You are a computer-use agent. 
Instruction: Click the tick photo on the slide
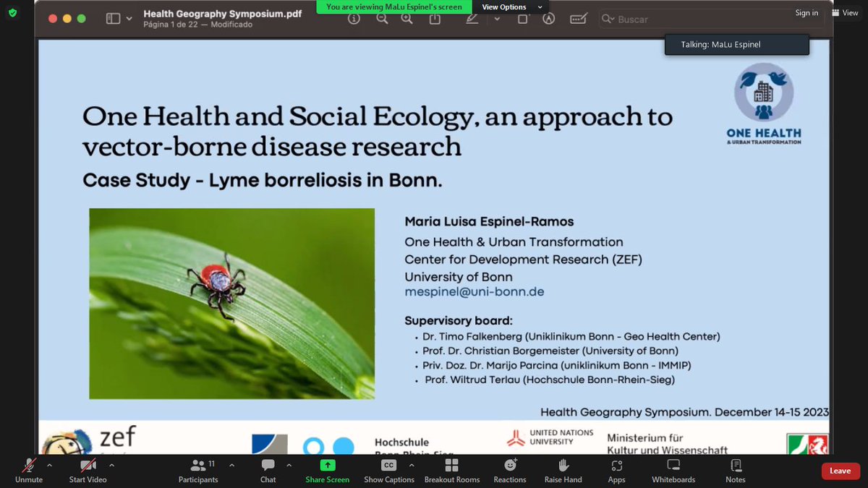(x=231, y=304)
